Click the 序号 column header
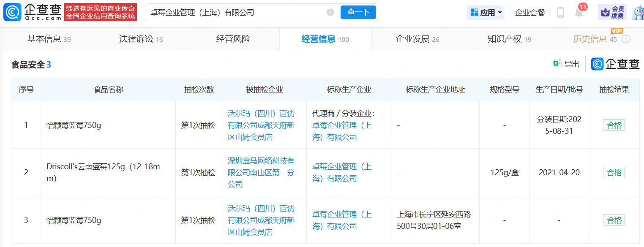Viewport: 644px width, 247px height. [x=26, y=90]
